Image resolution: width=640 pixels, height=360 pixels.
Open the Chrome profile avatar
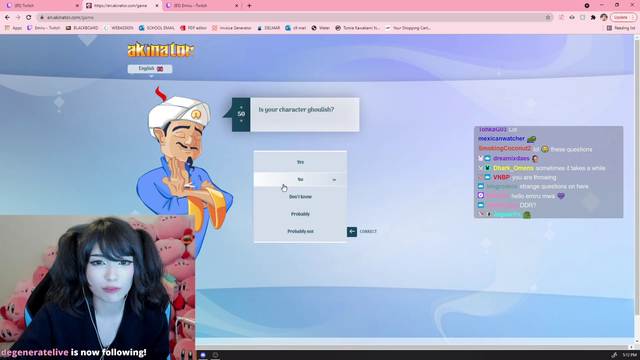coord(604,17)
